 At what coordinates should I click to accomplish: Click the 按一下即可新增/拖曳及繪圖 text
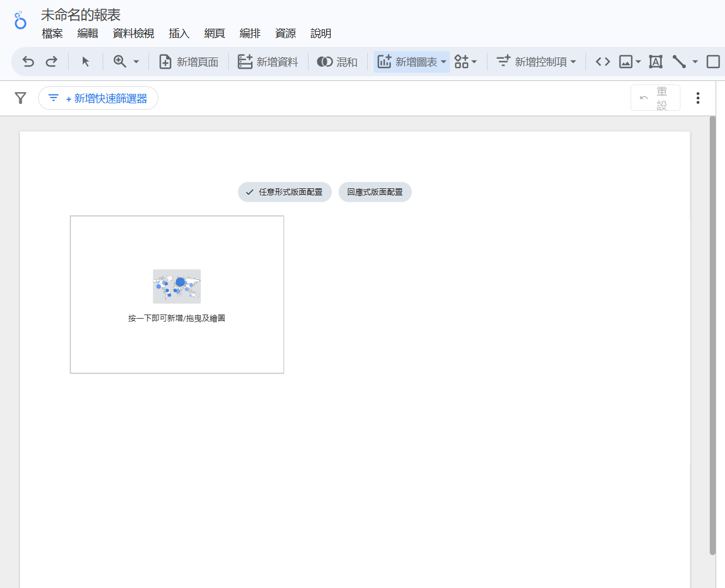pos(177,318)
